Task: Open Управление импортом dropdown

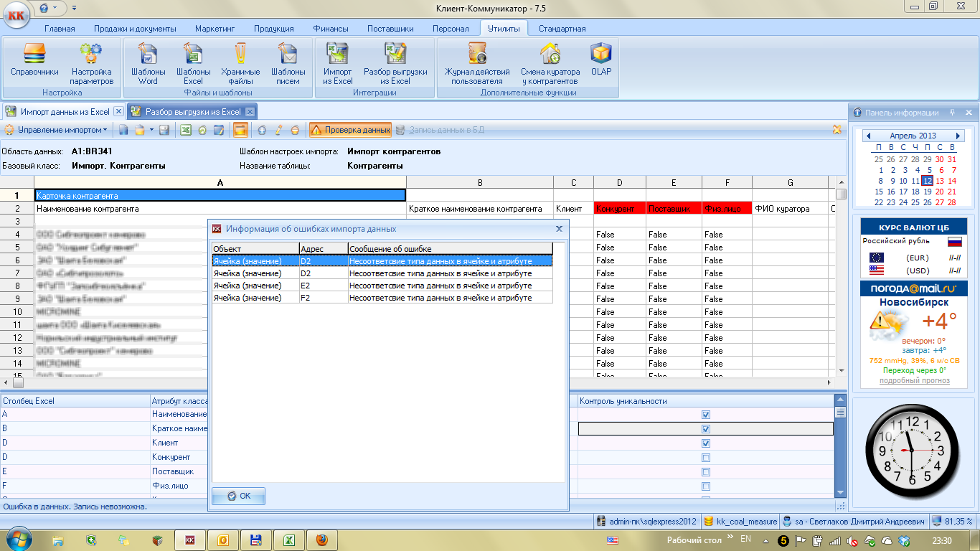Action: pyautogui.click(x=56, y=130)
